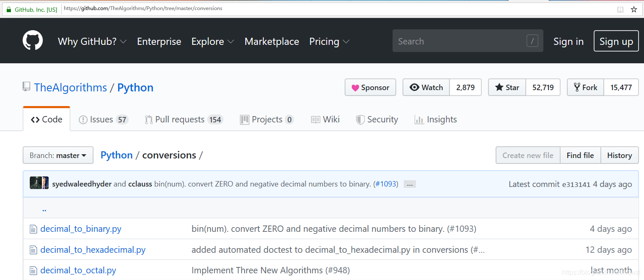This screenshot has width=644, height=280.
Task: Click the Create new file button
Action: [528, 155]
